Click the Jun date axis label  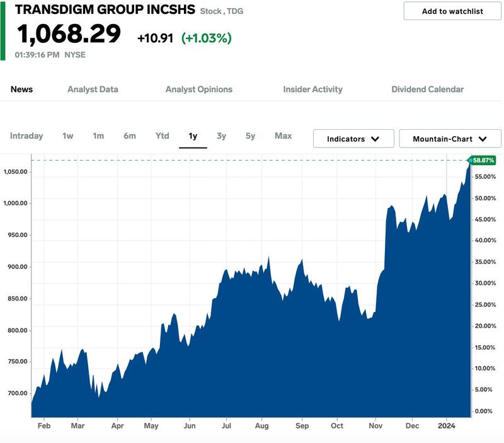pos(190,426)
